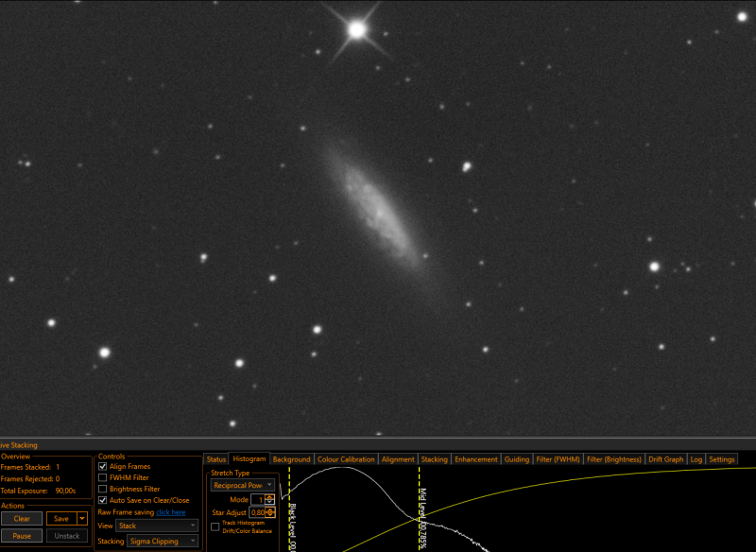This screenshot has height=552, width=756.
Task: Enable the FWHM Filter checkbox
Action: [x=103, y=477]
